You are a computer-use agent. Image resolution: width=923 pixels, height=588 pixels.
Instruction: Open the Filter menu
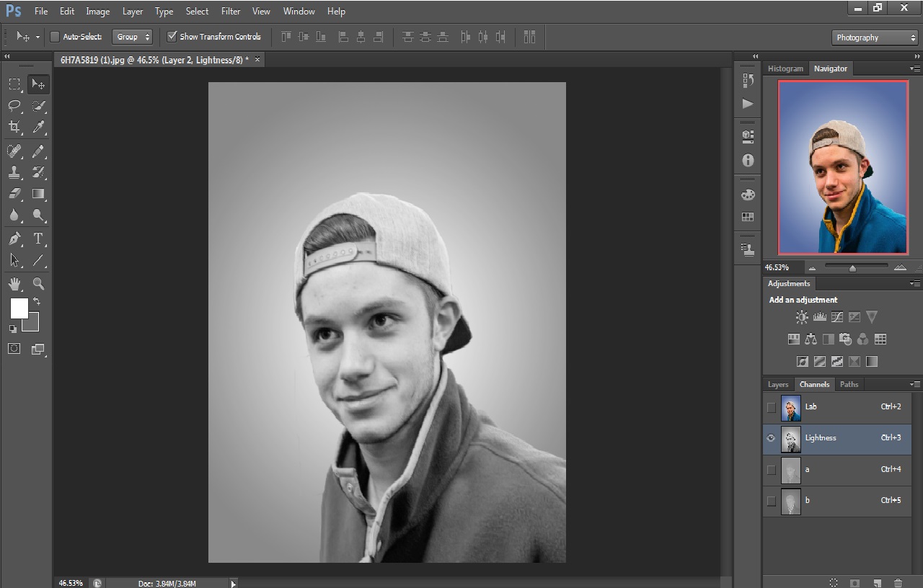pyautogui.click(x=231, y=11)
